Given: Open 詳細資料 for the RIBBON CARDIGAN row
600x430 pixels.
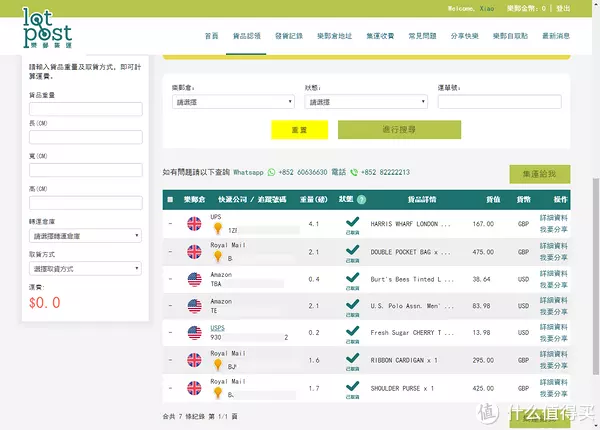Looking at the screenshot, I should (x=554, y=354).
